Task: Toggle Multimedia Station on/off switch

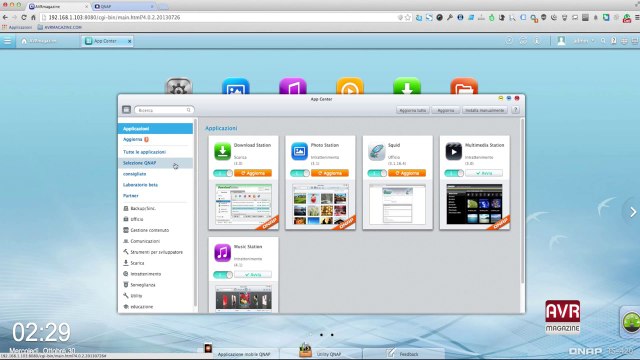Action: 454,173
